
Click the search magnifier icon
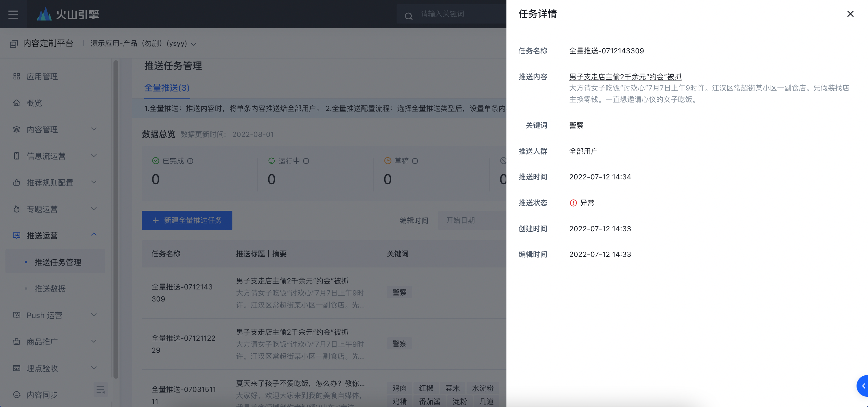pyautogui.click(x=408, y=16)
